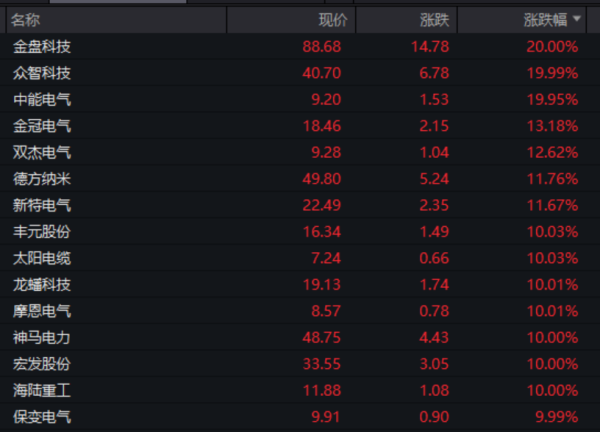The image size is (600, 432).
Task: Select 龙蟠科技 in the table
Action: pyautogui.click(x=42, y=285)
